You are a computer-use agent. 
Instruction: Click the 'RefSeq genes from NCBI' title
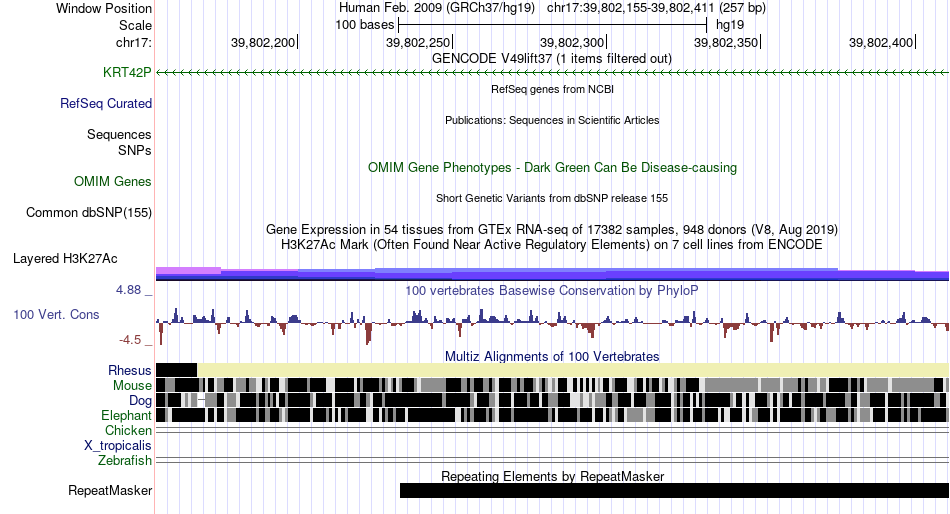pos(552,89)
